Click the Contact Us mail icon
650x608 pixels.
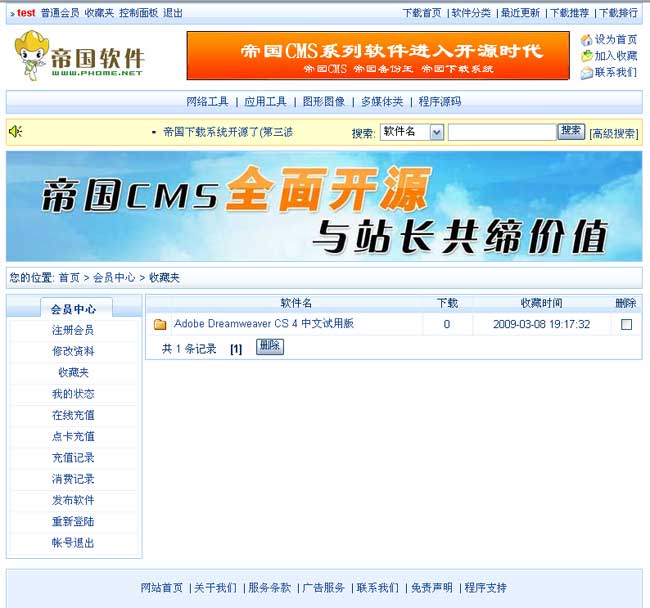click(x=587, y=73)
